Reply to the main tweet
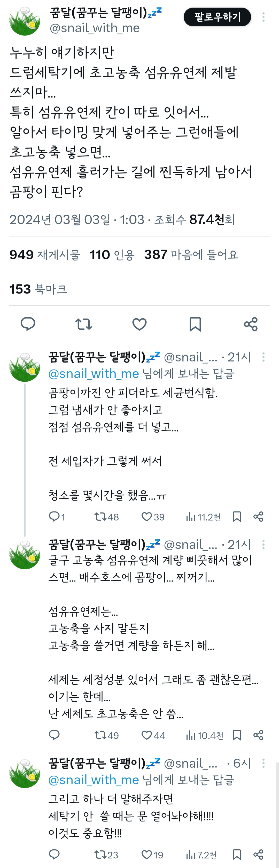This screenshot has height=868, width=279. [28, 324]
